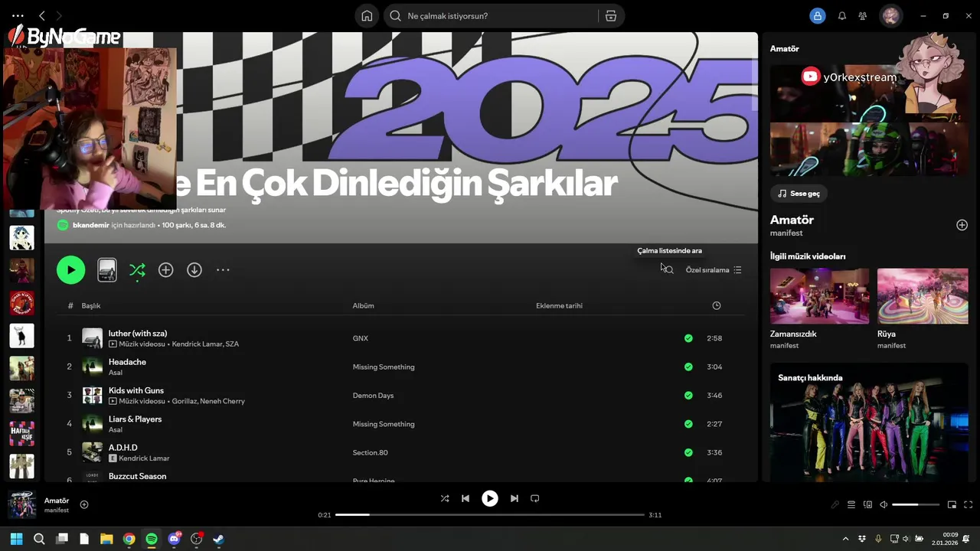Go back with the top navigation arrow

pos(42,15)
